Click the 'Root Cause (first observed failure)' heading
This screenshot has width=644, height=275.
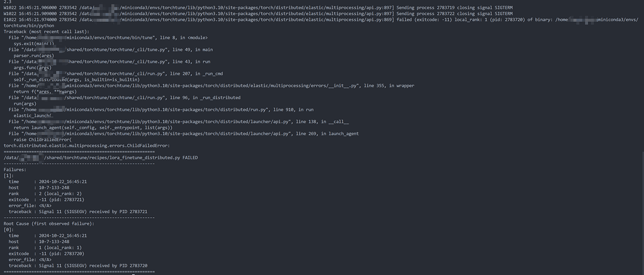click(x=49, y=224)
